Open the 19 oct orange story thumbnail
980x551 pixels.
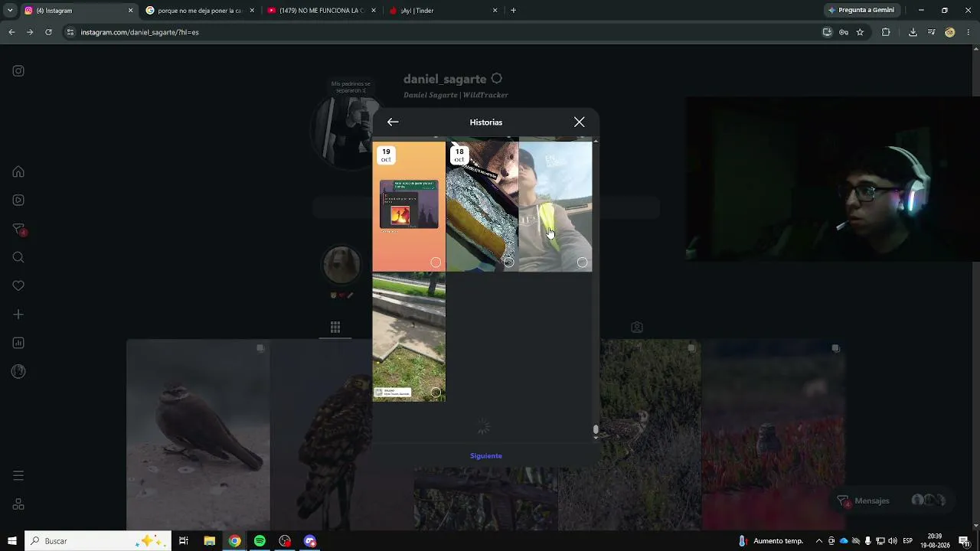[409, 206]
